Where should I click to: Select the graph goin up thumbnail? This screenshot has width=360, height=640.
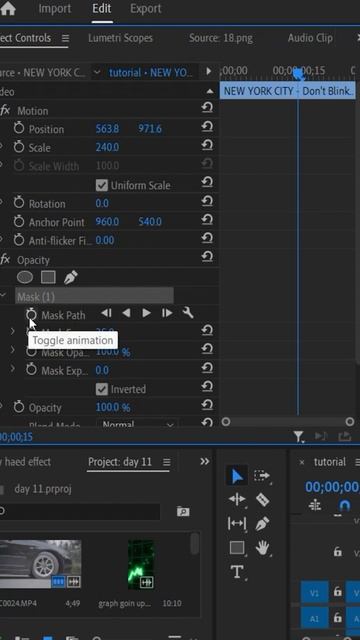[141, 564]
